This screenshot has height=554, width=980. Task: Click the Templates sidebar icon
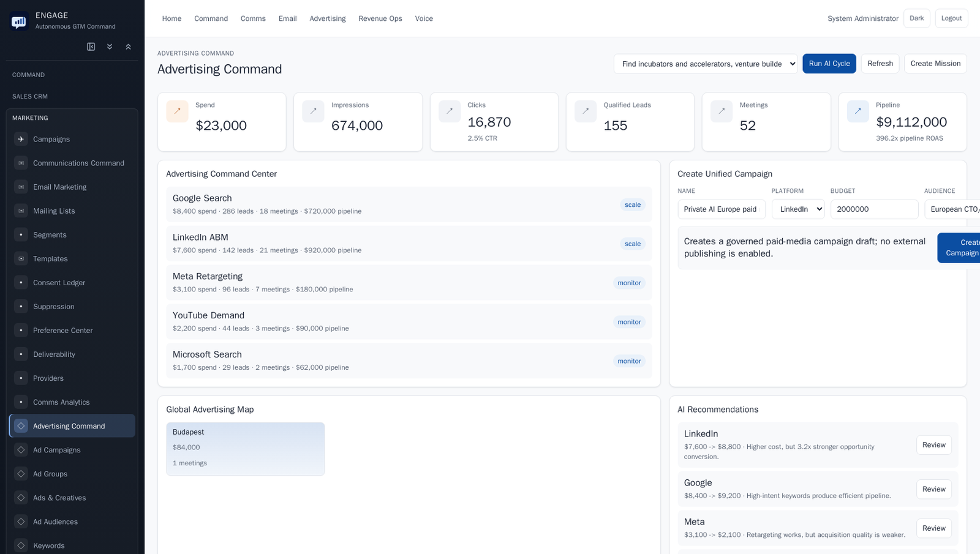(21, 258)
